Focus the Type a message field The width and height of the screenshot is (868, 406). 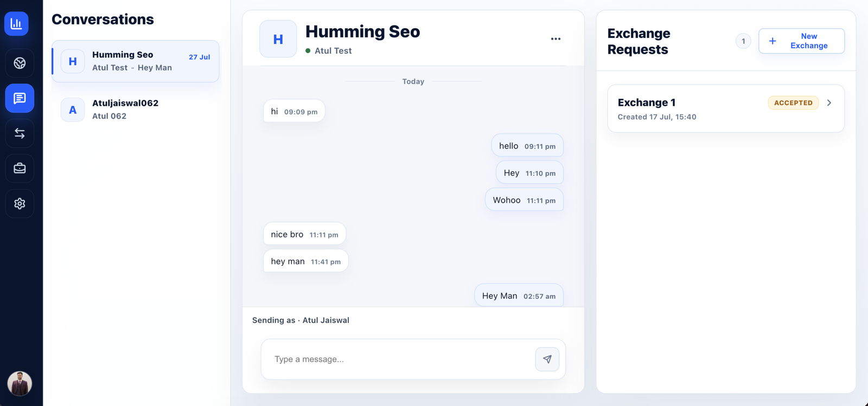(399, 359)
